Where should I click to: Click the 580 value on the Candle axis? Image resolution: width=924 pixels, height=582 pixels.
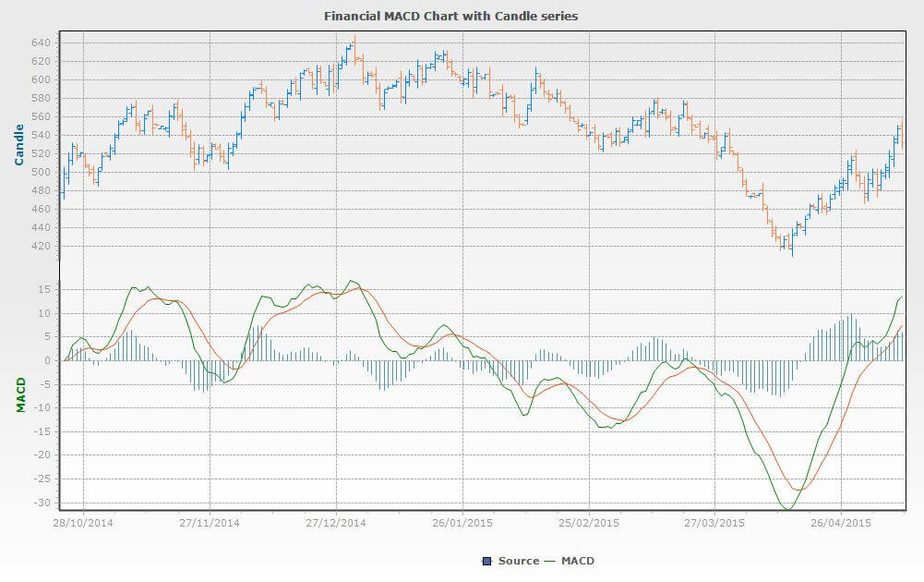pyautogui.click(x=41, y=99)
